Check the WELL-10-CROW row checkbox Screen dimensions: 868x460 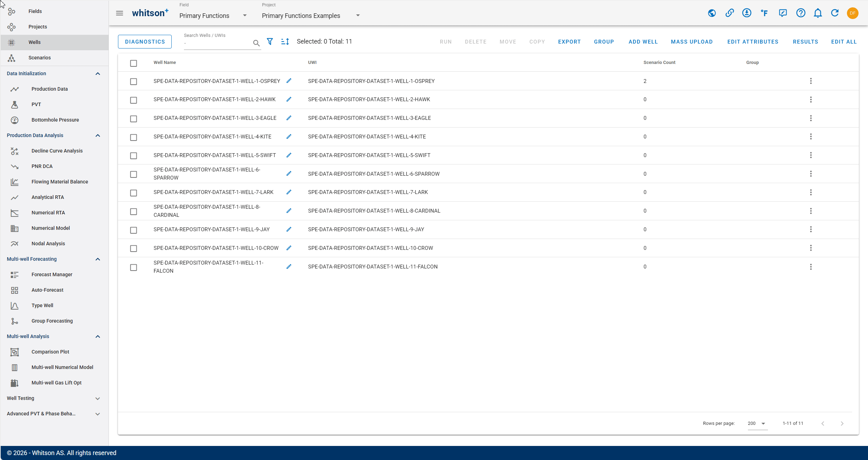133,248
